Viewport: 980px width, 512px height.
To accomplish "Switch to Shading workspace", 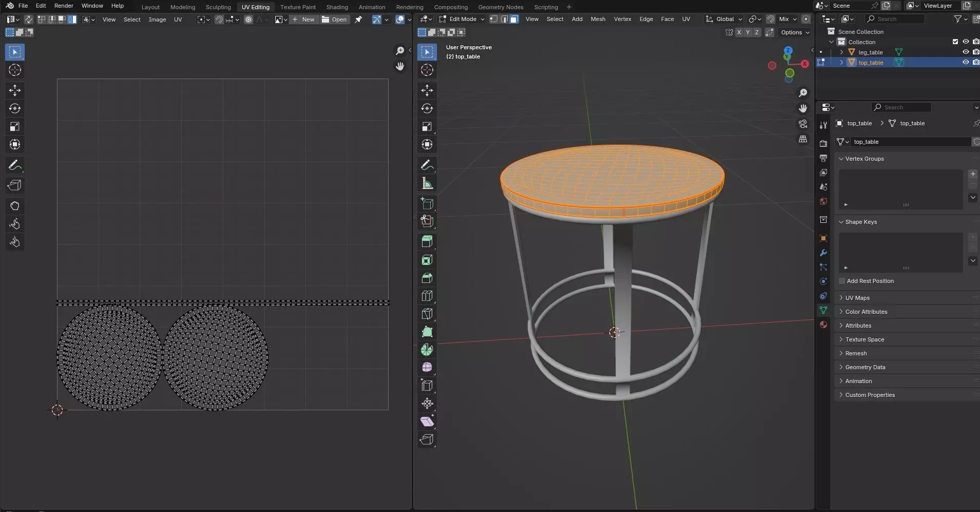I will coord(337,7).
